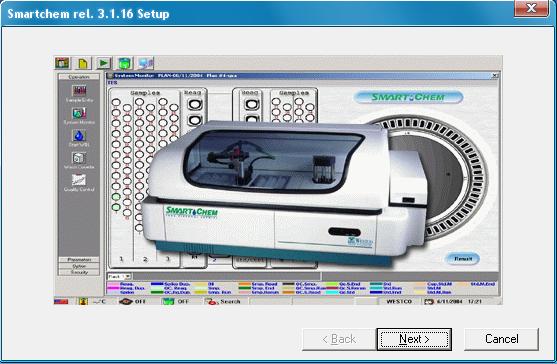Open the Rack dropdown
Viewport: 557px width, 364px height.
(119, 276)
